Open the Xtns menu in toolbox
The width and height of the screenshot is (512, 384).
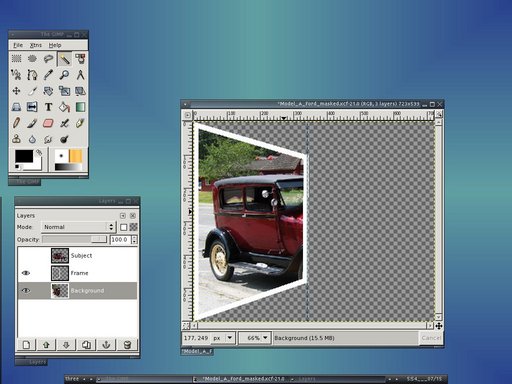tap(36, 45)
